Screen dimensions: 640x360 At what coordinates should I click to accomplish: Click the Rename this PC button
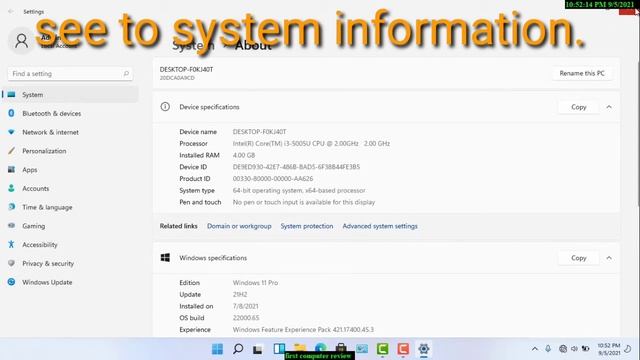[582, 73]
